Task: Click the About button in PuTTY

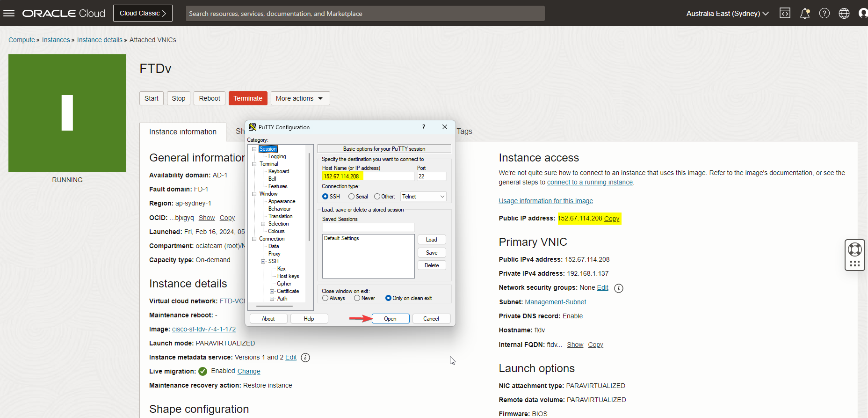Action: point(268,319)
